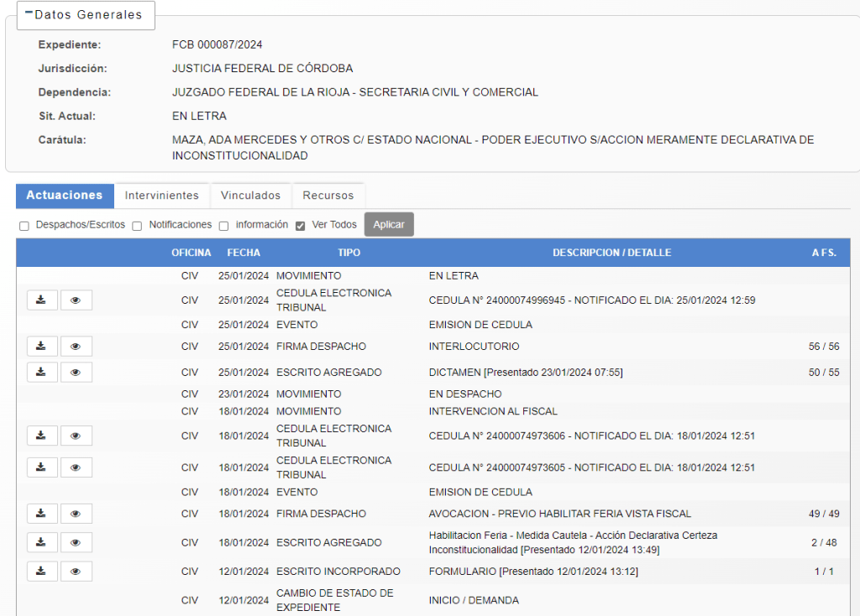Click the carátula MAZA, ADA MERCEDES text
The image size is (860, 616).
tap(493, 148)
